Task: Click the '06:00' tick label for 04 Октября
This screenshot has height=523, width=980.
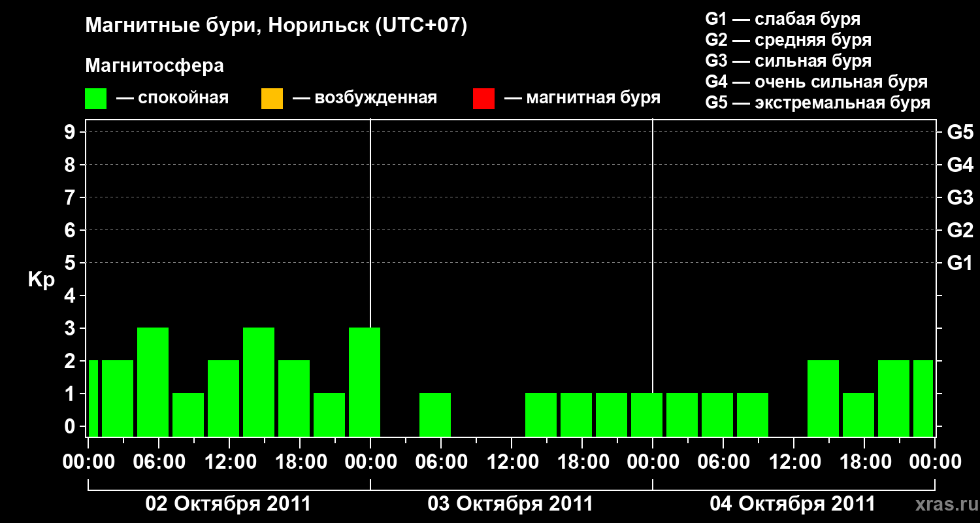Action: click(x=723, y=462)
